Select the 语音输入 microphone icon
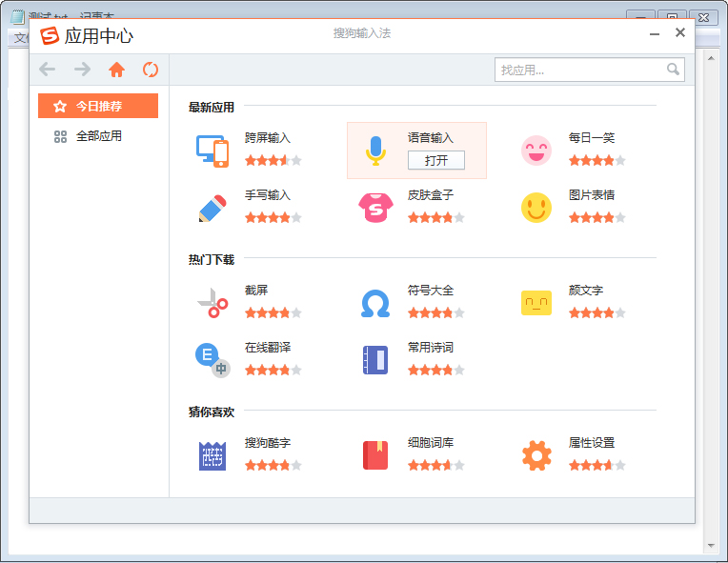Viewport: 728px width, 563px height. pyautogui.click(x=375, y=151)
